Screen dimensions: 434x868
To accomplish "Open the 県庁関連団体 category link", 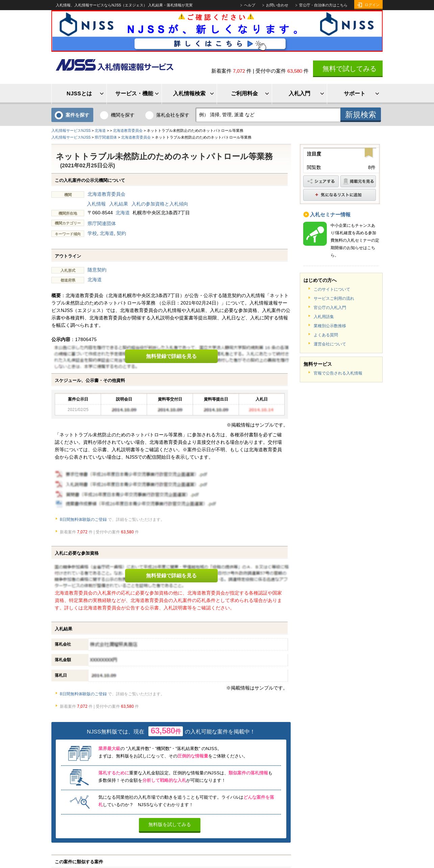I will [102, 223].
